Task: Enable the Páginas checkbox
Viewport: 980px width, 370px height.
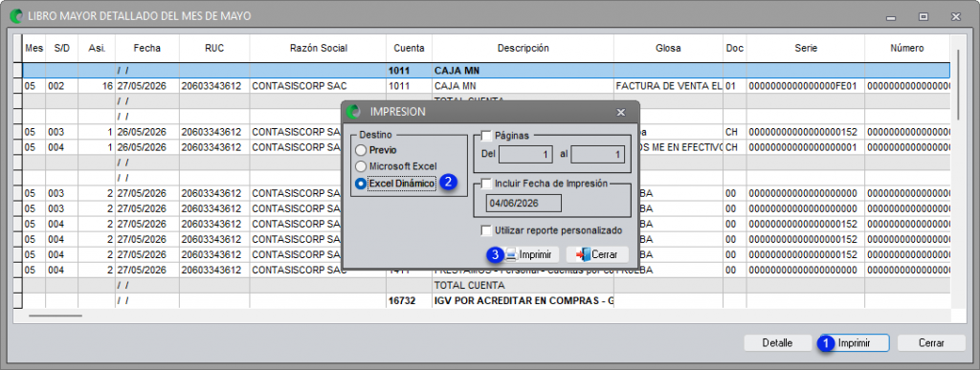Action: click(x=486, y=135)
